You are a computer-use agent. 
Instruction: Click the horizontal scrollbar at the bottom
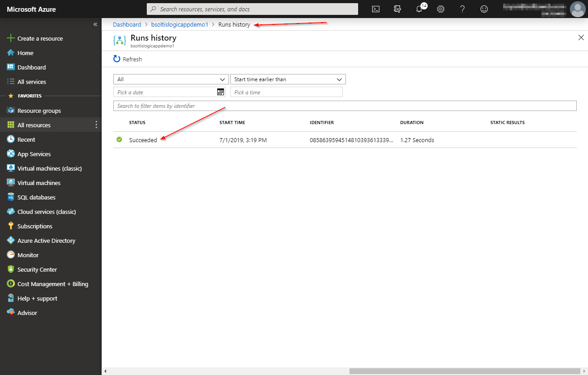tap(465, 371)
